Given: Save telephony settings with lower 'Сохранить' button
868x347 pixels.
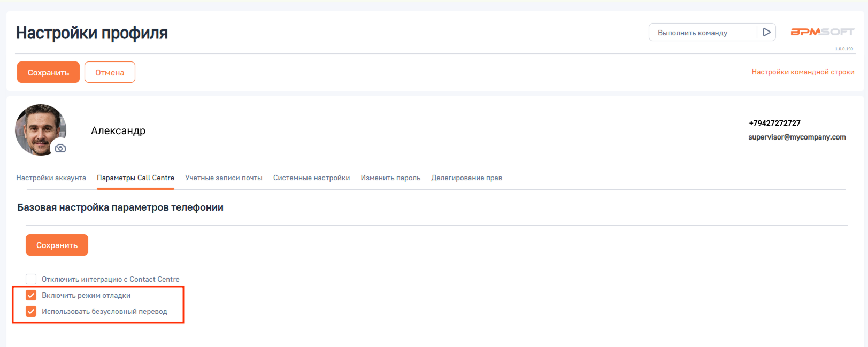Looking at the screenshot, I should pyautogui.click(x=57, y=245).
